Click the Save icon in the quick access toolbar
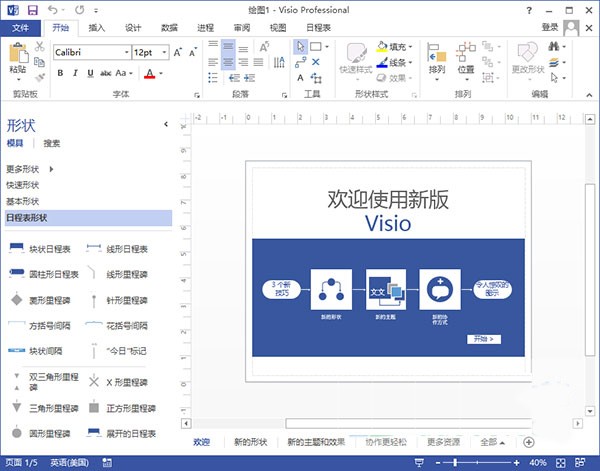Viewport: 600px width, 471px height. [x=33, y=9]
